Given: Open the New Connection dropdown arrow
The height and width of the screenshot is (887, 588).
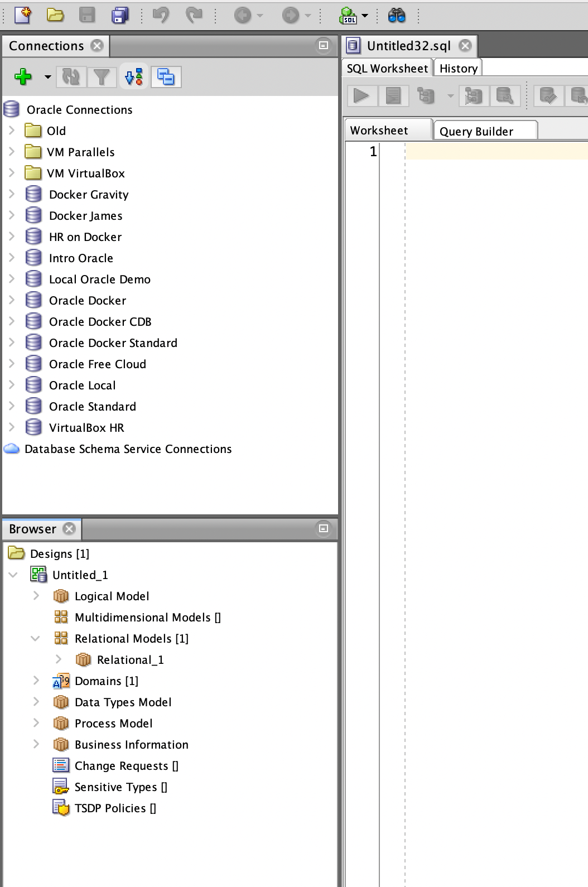Looking at the screenshot, I should (48, 77).
